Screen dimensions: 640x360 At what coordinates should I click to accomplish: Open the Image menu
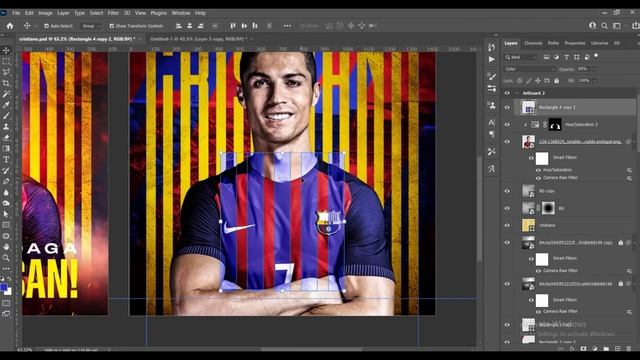click(45, 13)
